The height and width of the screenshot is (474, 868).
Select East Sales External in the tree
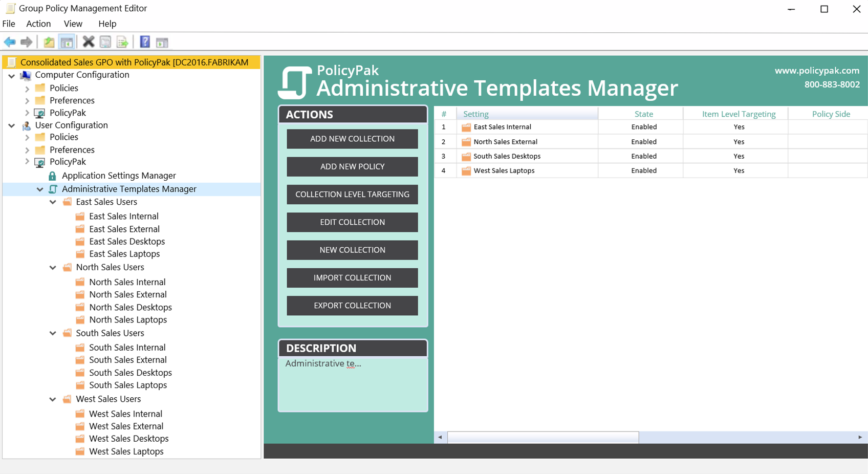[124, 229]
